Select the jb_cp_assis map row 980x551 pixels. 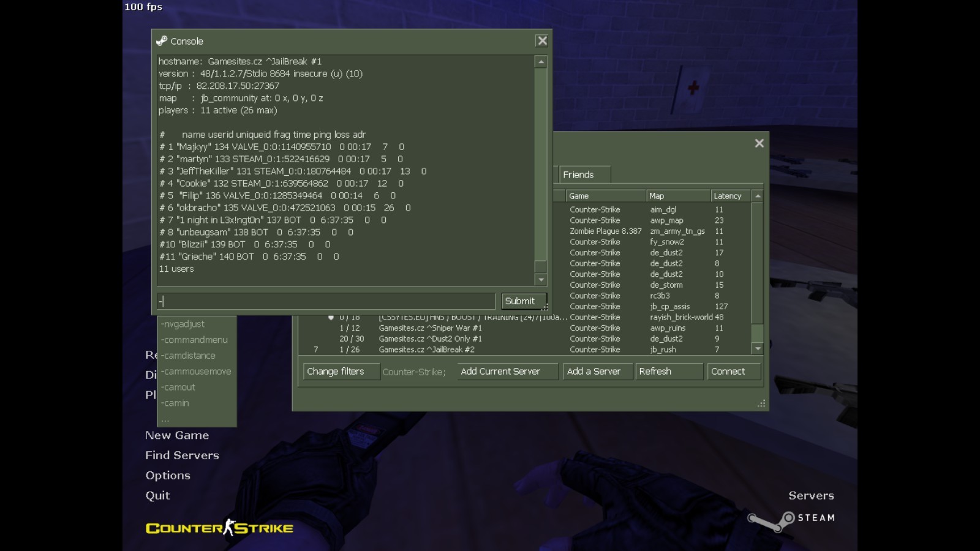tap(652, 307)
